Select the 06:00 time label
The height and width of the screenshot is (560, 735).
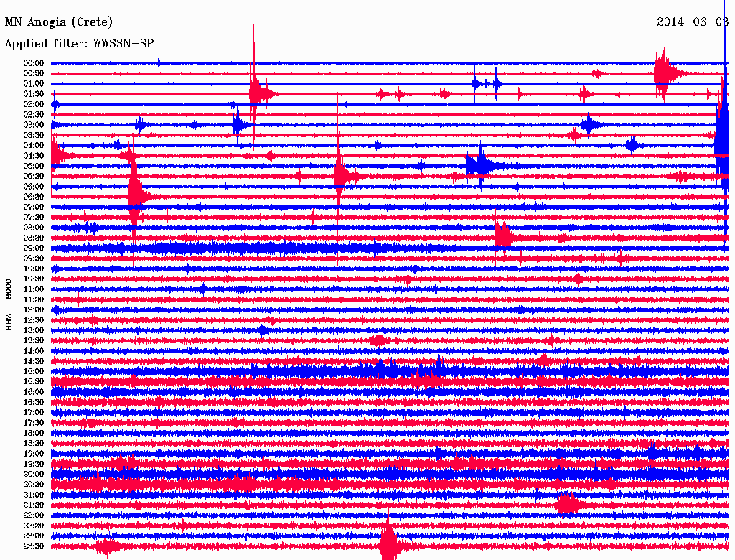(34, 186)
